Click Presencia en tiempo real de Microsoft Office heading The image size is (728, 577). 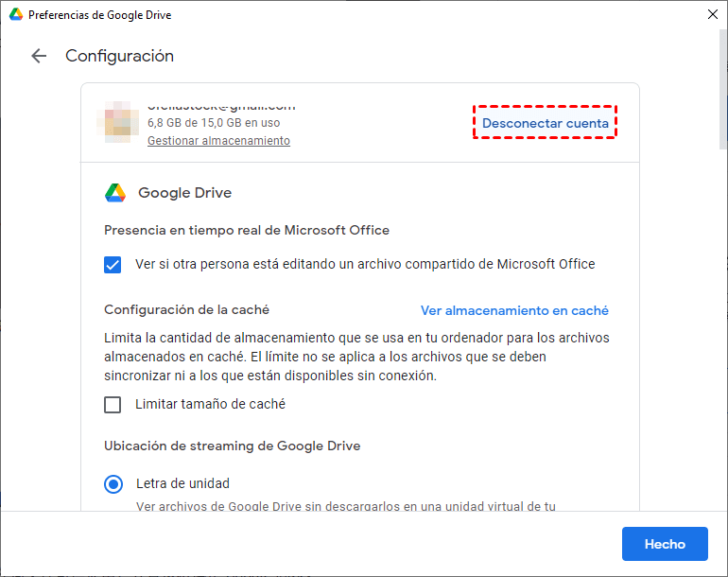[247, 231]
